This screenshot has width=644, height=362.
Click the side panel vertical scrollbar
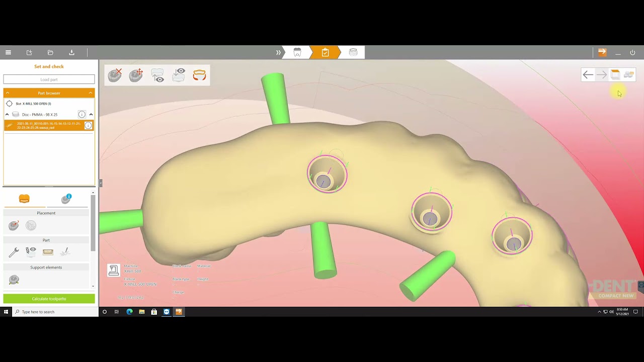click(x=93, y=224)
